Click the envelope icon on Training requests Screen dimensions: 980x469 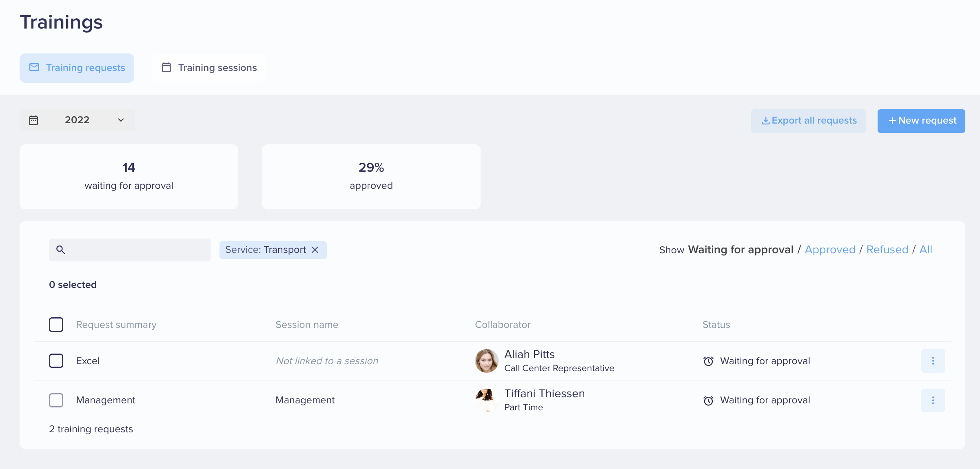click(x=34, y=67)
